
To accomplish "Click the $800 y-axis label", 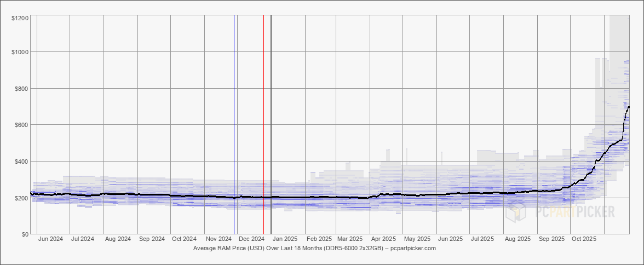I will [21, 88].
